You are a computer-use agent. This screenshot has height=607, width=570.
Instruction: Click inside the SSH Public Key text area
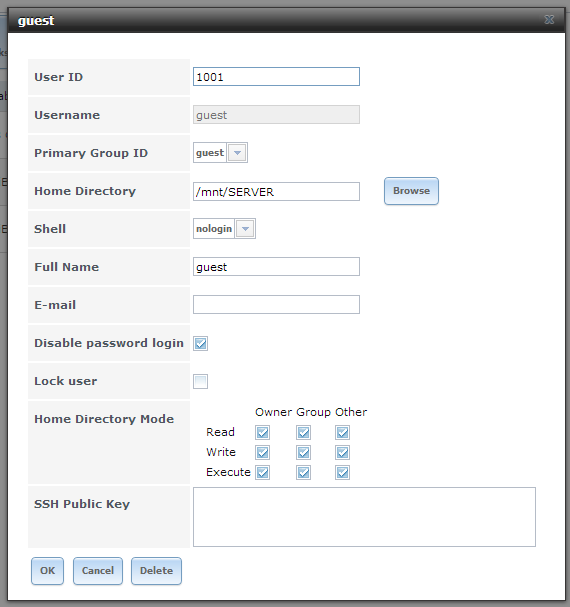(364, 517)
